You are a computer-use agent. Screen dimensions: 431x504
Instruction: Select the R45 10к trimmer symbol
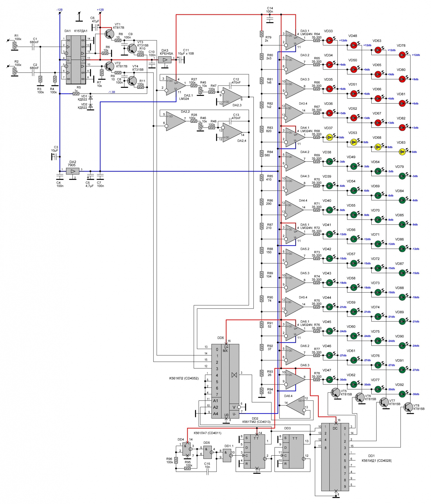201,91
